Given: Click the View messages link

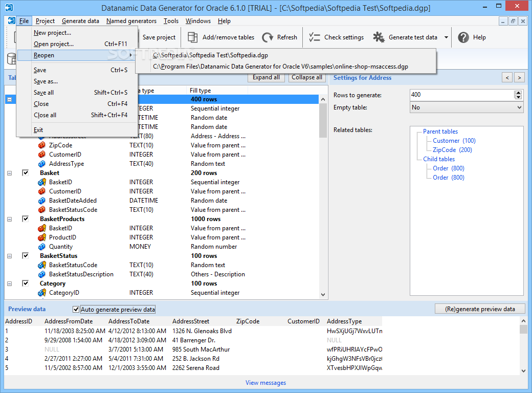Looking at the screenshot, I should (x=265, y=382).
